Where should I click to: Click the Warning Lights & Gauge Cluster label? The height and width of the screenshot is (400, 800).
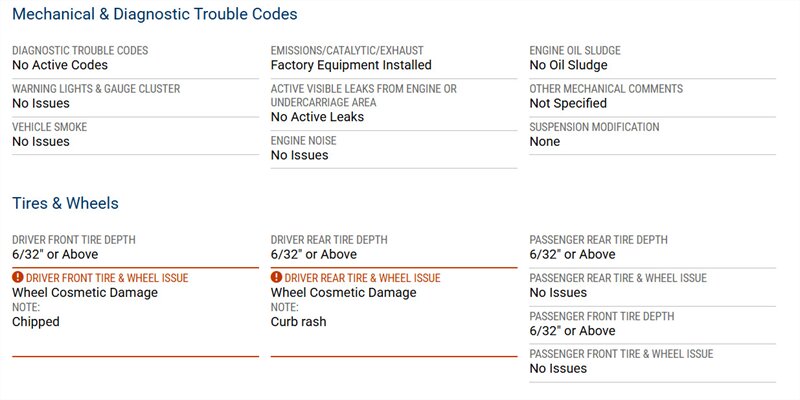pyautogui.click(x=96, y=89)
